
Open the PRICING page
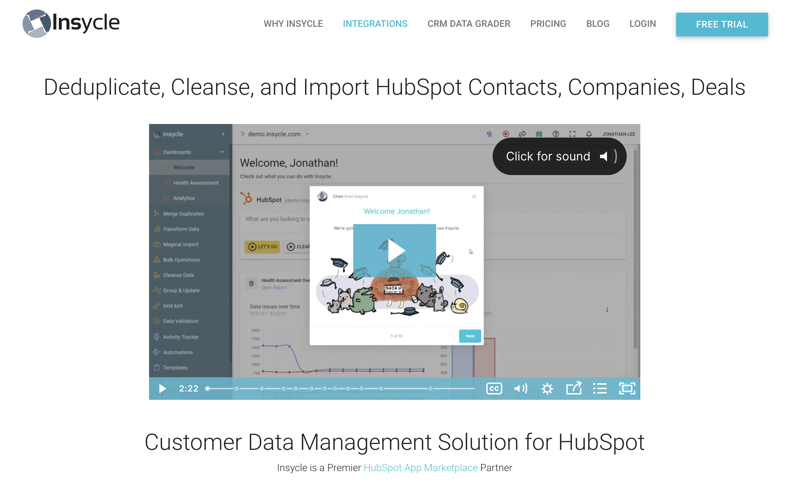point(548,24)
